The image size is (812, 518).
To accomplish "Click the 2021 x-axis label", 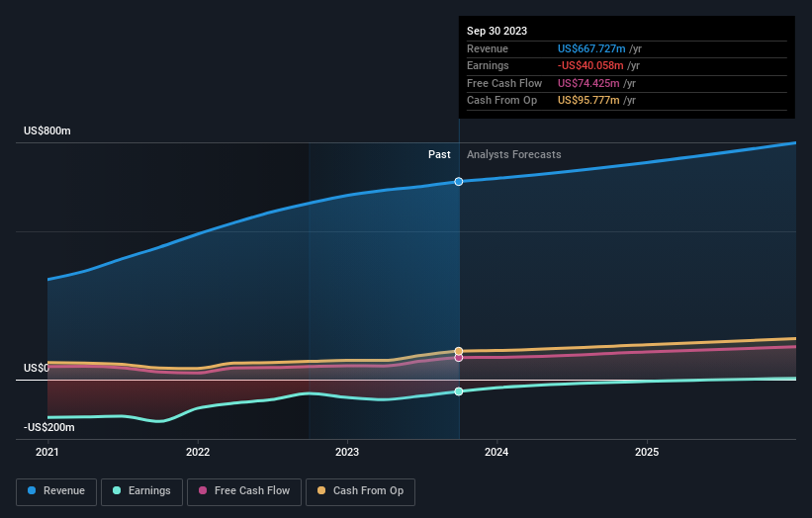I will tap(47, 453).
